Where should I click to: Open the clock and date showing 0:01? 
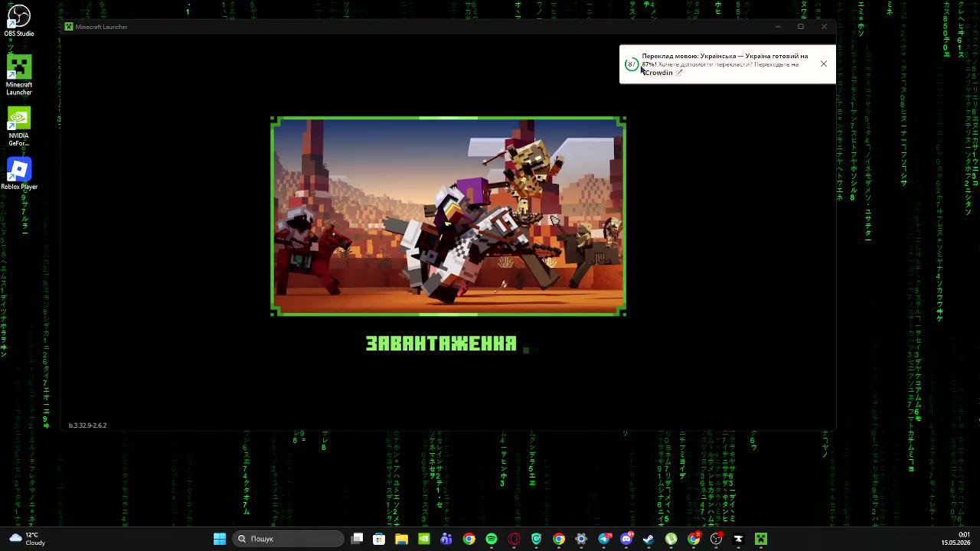(x=955, y=539)
